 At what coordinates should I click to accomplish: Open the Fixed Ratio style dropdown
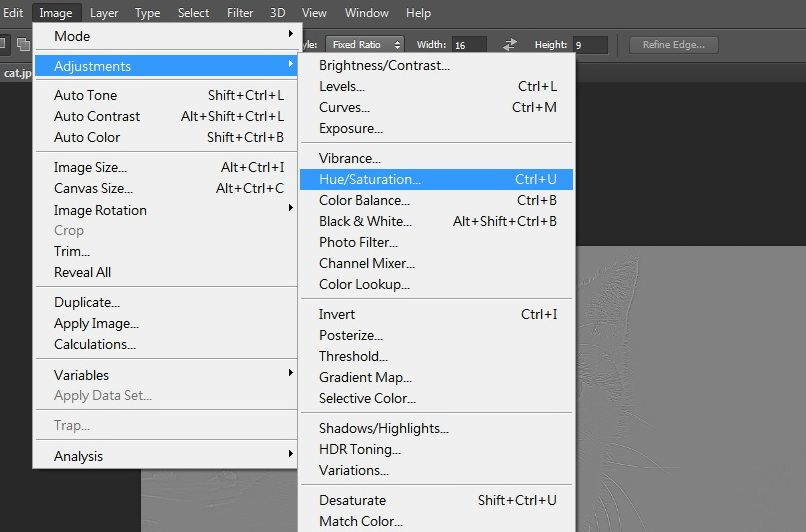click(x=365, y=45)
